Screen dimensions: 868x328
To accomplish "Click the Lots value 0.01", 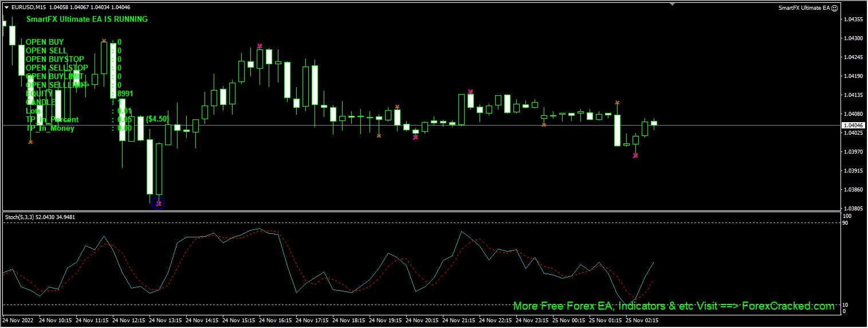I will [124, 111].
